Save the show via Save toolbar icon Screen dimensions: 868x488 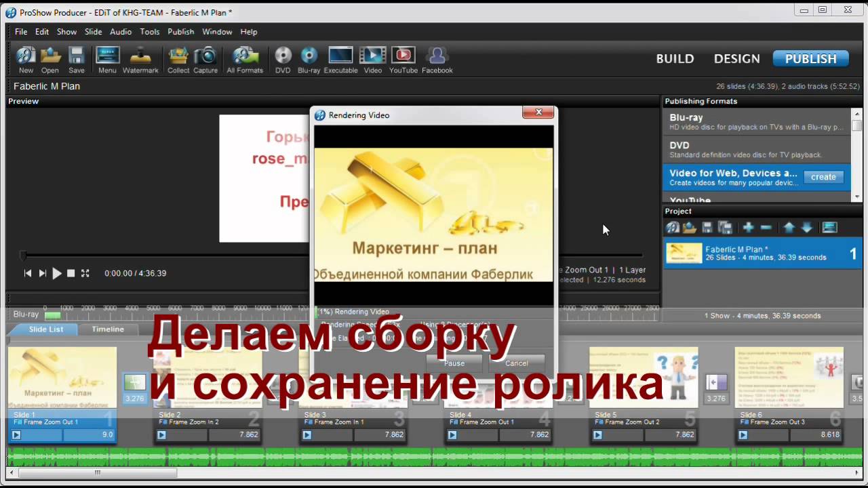tap(77, 60)
